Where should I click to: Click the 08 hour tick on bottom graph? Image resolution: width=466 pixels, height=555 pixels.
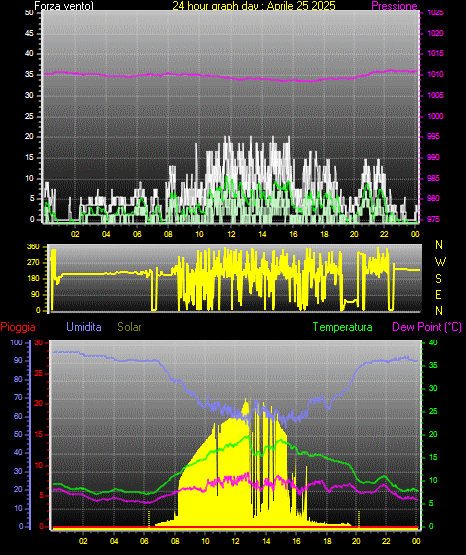coord(175,541)
